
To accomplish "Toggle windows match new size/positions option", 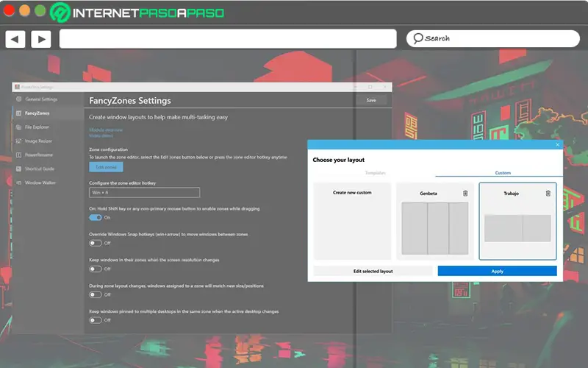I will point(96,294).
